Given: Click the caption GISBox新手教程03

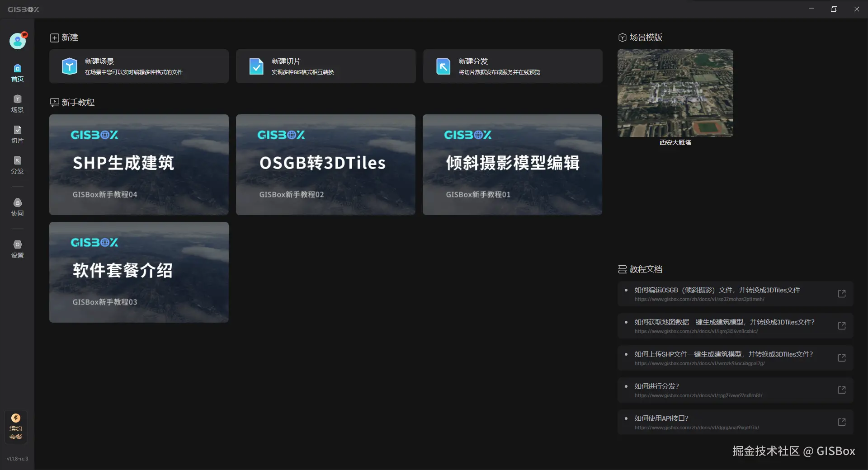Looking at the screenshot, I should (x=105, y=302).
